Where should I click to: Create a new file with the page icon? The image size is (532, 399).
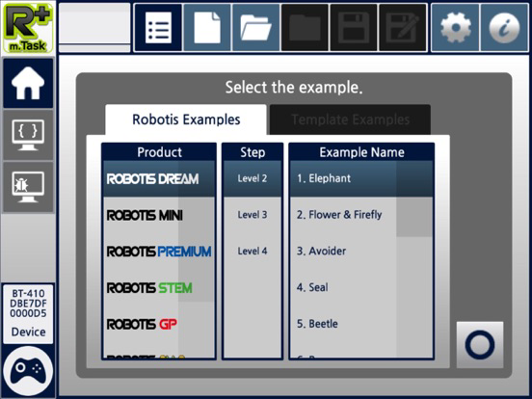click(x=207, y=28)
